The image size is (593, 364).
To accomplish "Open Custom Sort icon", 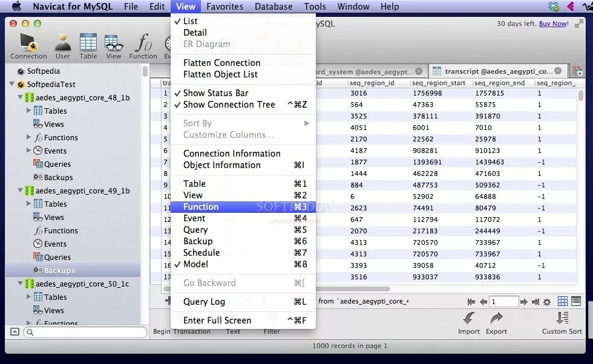I will pyautogui.click(x=562, y=318).
